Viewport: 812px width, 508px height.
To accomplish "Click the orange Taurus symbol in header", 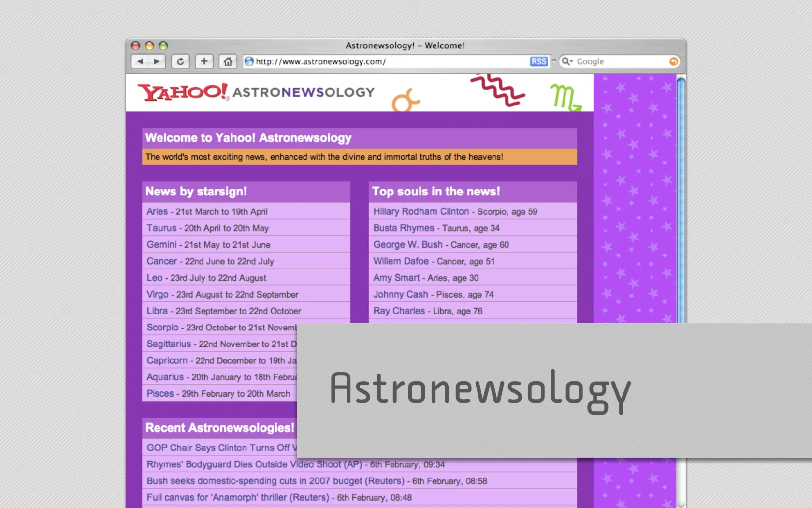I will (x=406, y=100).
